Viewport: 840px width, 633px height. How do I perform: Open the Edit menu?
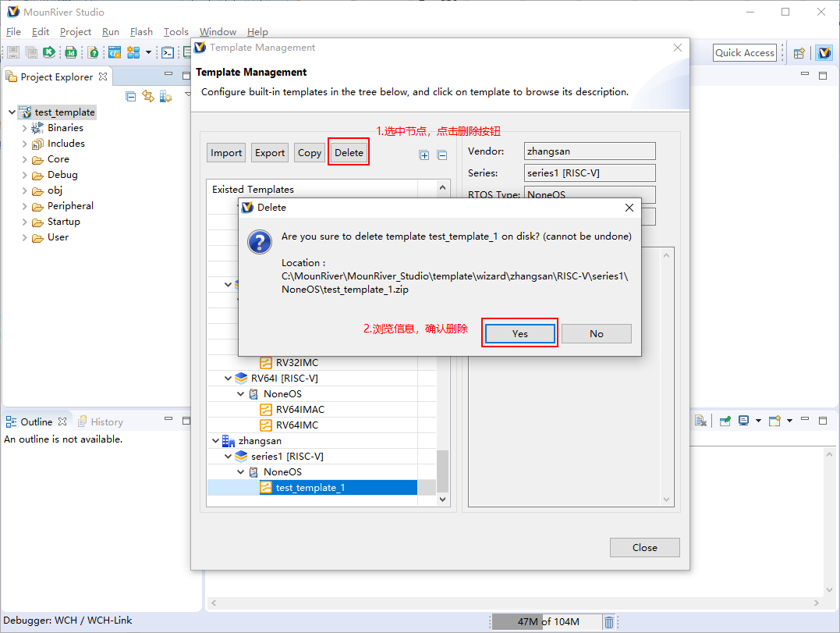(x=41, y=32)
